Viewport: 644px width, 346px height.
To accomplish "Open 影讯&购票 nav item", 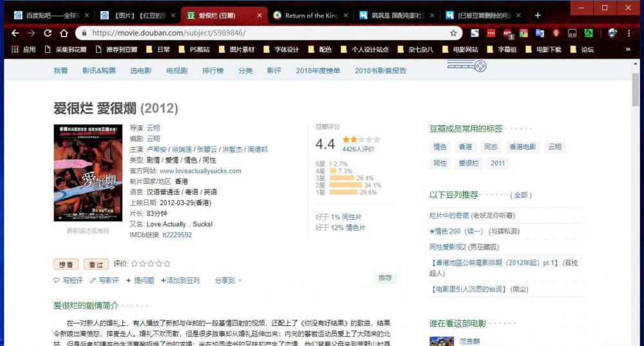I will coord(99,71).
